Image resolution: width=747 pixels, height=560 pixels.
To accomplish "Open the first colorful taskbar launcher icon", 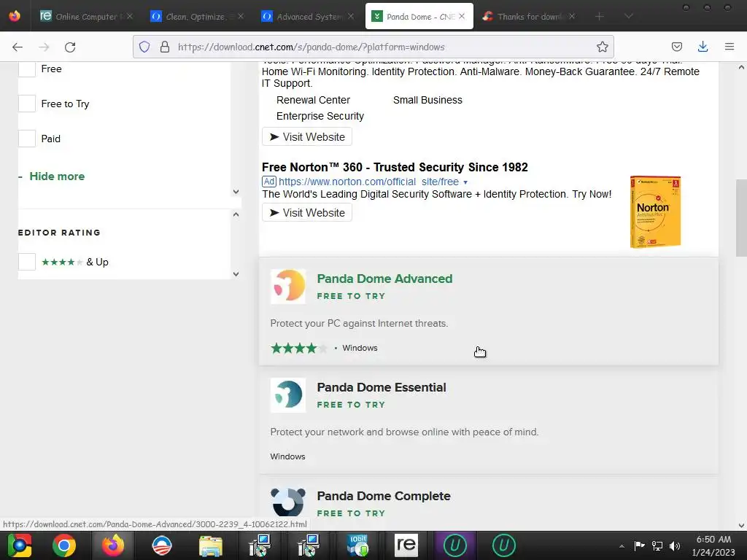I will [20, 545].
